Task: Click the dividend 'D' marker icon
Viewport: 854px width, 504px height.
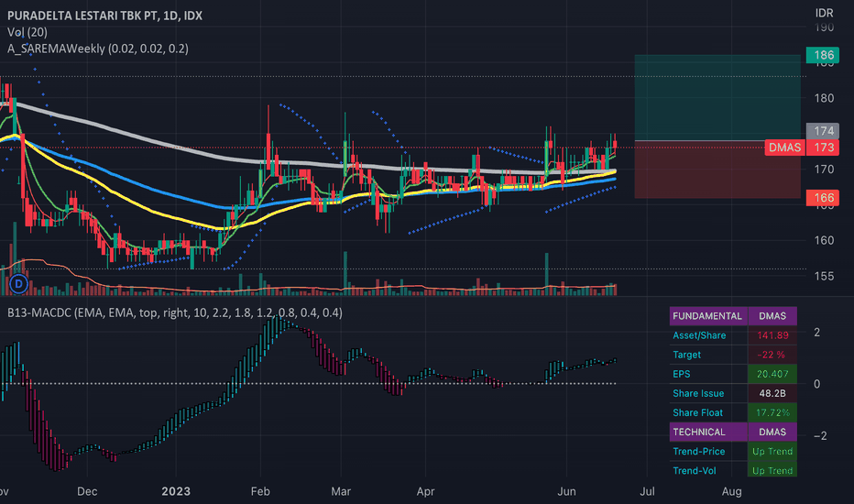Action: [18, 283]
